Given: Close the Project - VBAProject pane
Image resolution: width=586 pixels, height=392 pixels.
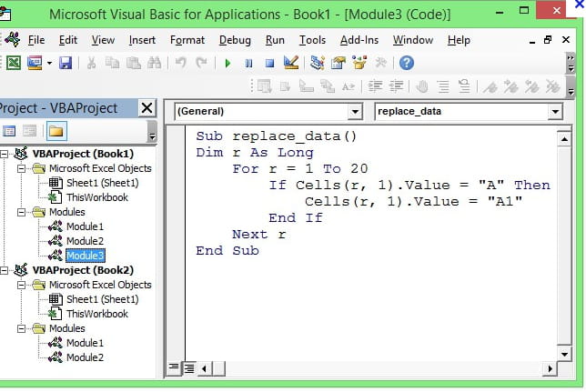Looking at the screenshot, I should coord(146,108).
